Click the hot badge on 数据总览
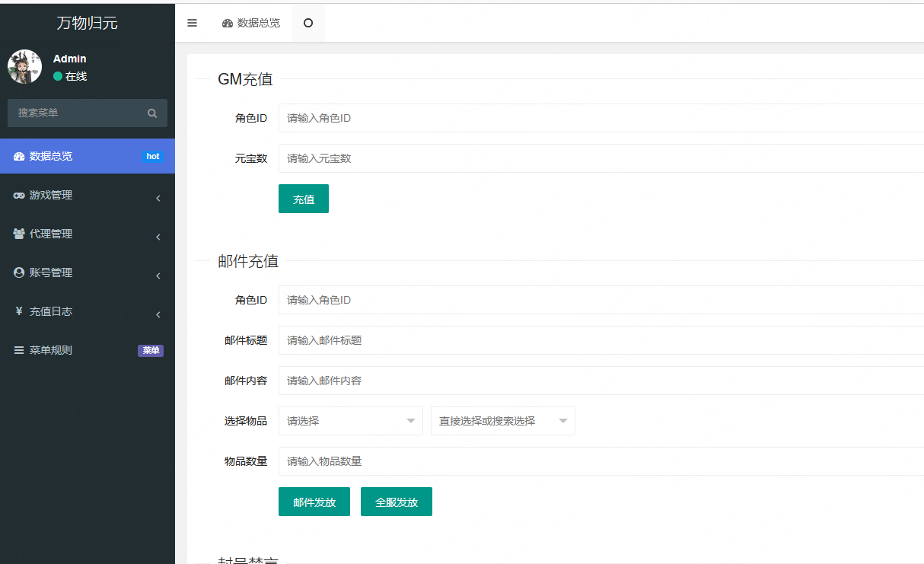Screen dimensions: 924x564 [x=153, y=156]
